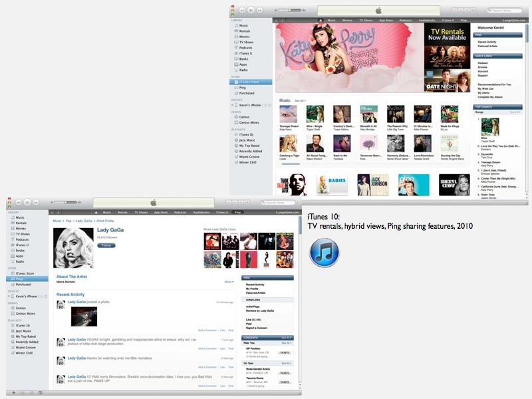Click Redeem in Store Quick Links
This screenshot has height=399, width=532.
pyautogui.click(x=483, y=63)
